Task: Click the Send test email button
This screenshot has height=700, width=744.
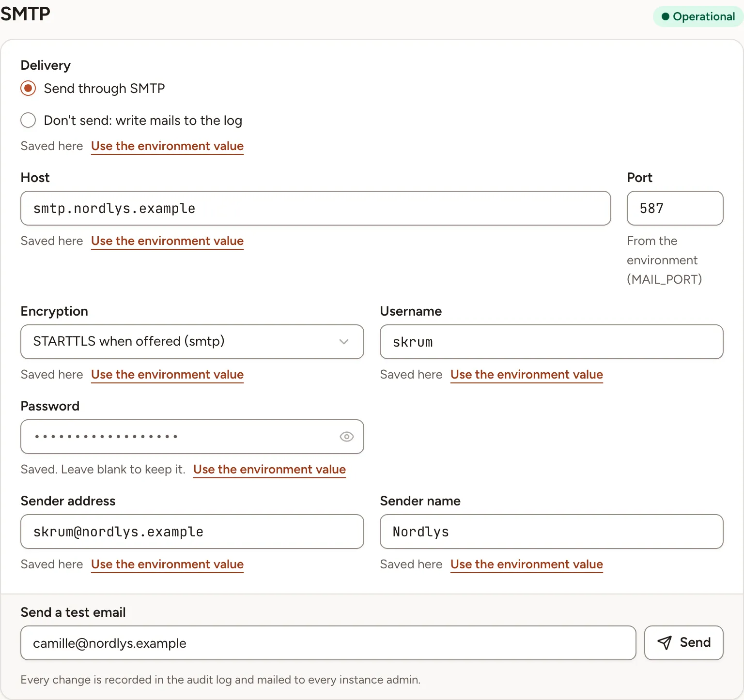Action: tap(684, 643)
